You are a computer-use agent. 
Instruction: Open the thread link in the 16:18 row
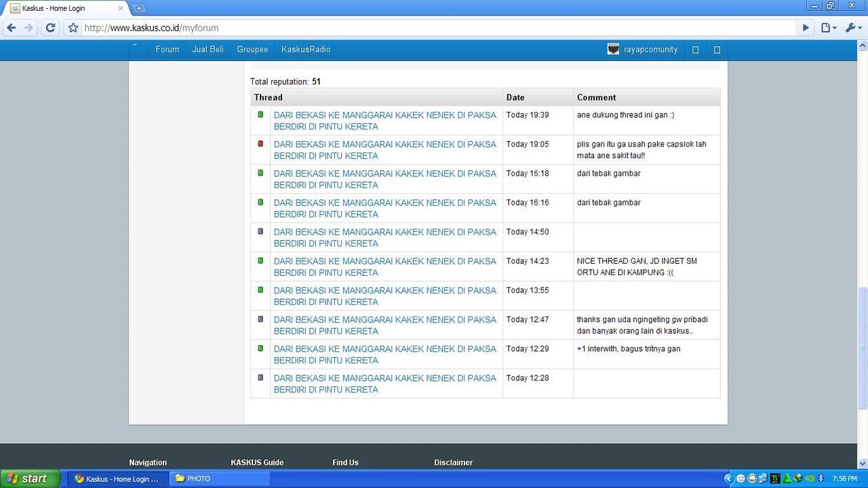(384, 179)
